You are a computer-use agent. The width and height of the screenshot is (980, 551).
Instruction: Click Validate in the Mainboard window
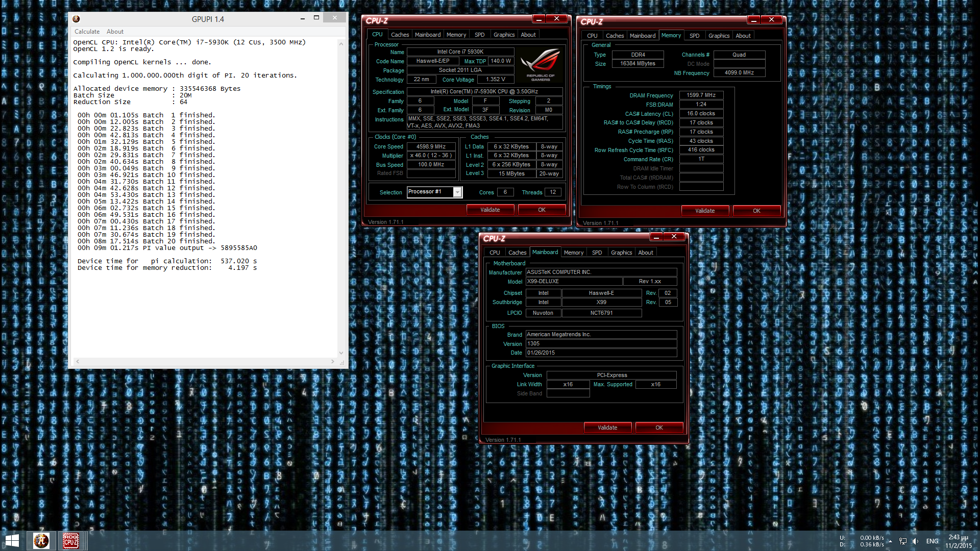click(607, 428)
